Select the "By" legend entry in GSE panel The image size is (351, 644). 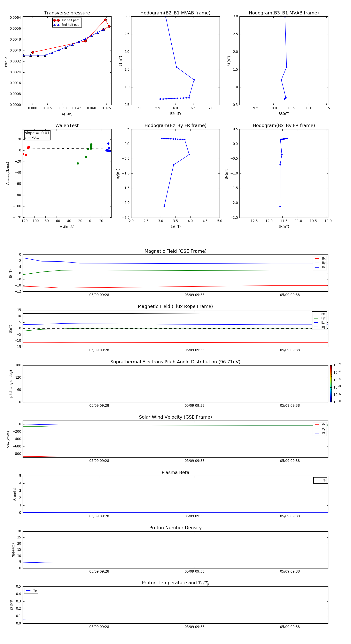click(320, 263)
